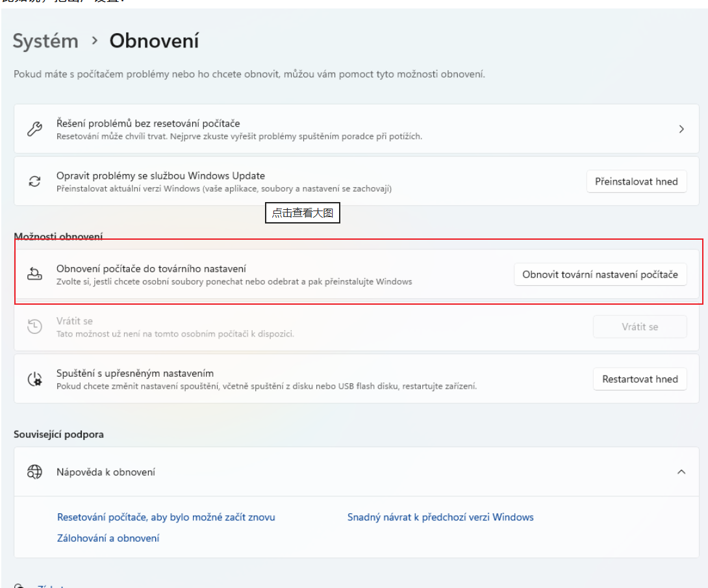Click the Obnovení breadcrumb title
The height and width of the screenshot is (588, 708).
(x=154, y=41)
